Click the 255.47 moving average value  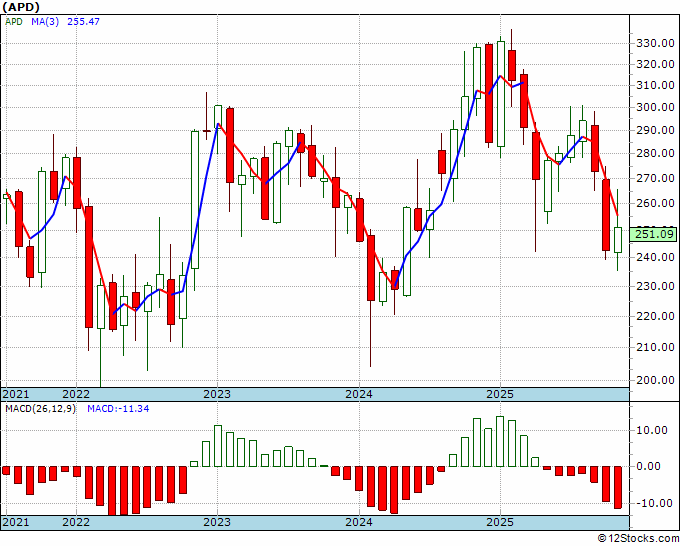[x=83, y=22]
